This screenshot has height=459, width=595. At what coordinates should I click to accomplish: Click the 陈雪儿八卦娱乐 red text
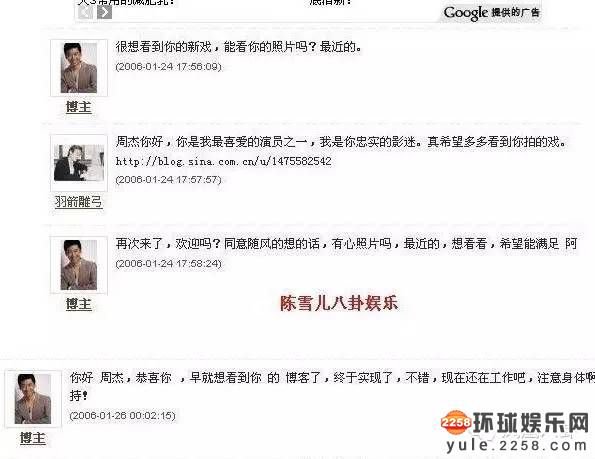tap(339, 303)
